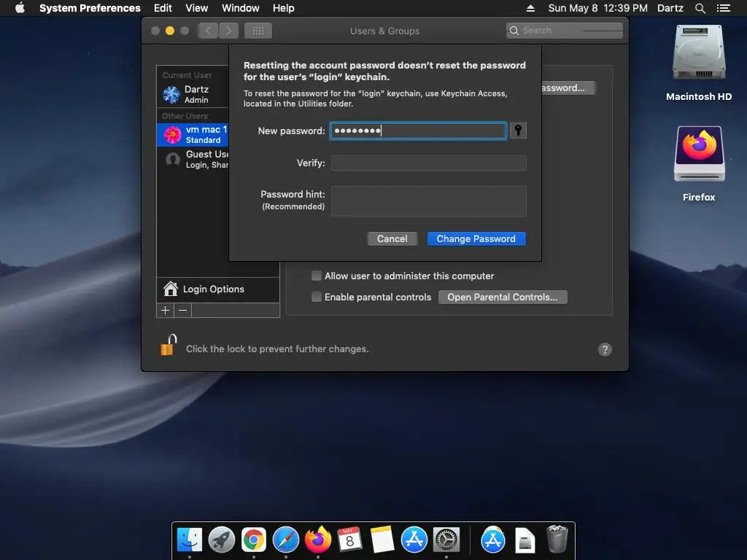Open Notes from the Dock

pos(382,540)
